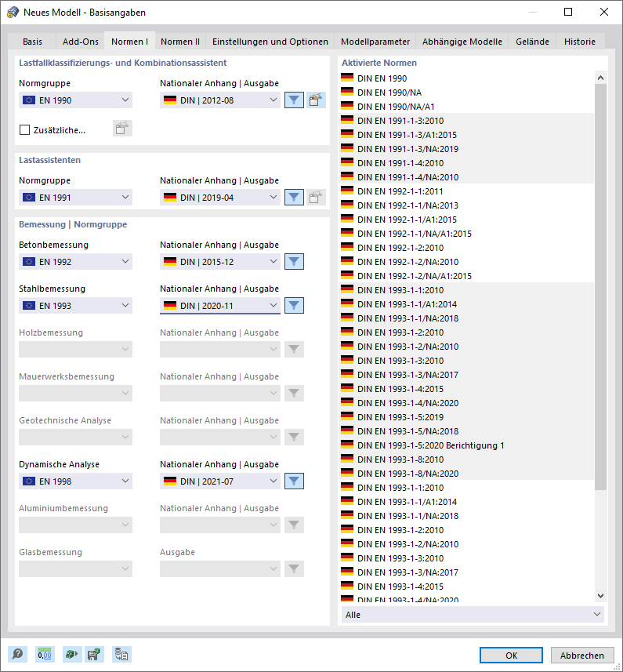Viewport: 623px width, 672px height.
Task: Select DIN EN 1992-1-2/NA/A1:2015 entry
Action: coord(467,276)
